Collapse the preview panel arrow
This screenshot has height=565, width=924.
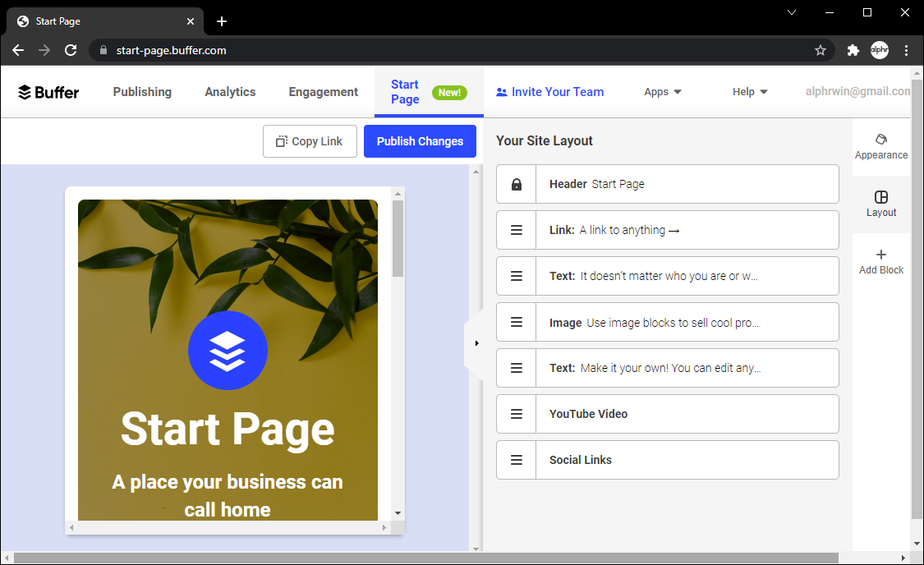click(476, 343)
